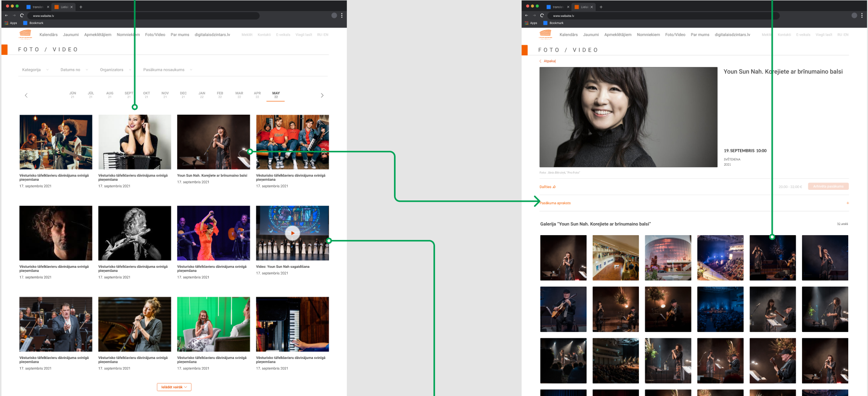Click the Video: Youn Sun Nah sagaidīšana title
The height and width of the screenshot is (396, 868).
(283, 266)
